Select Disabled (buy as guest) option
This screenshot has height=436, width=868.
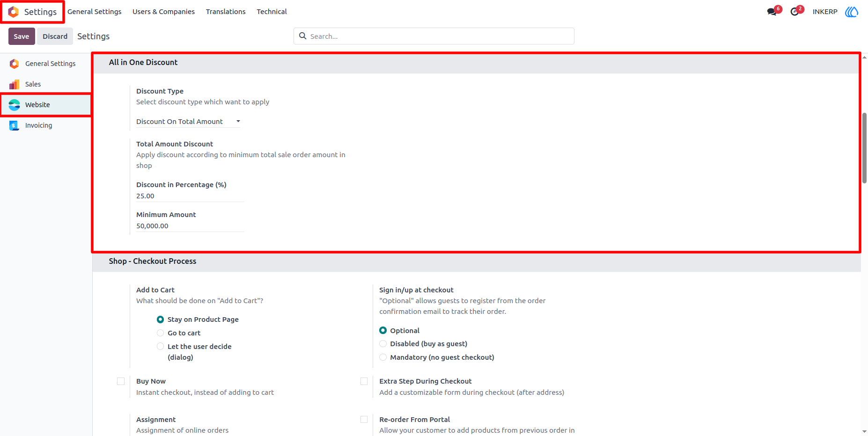383,344
